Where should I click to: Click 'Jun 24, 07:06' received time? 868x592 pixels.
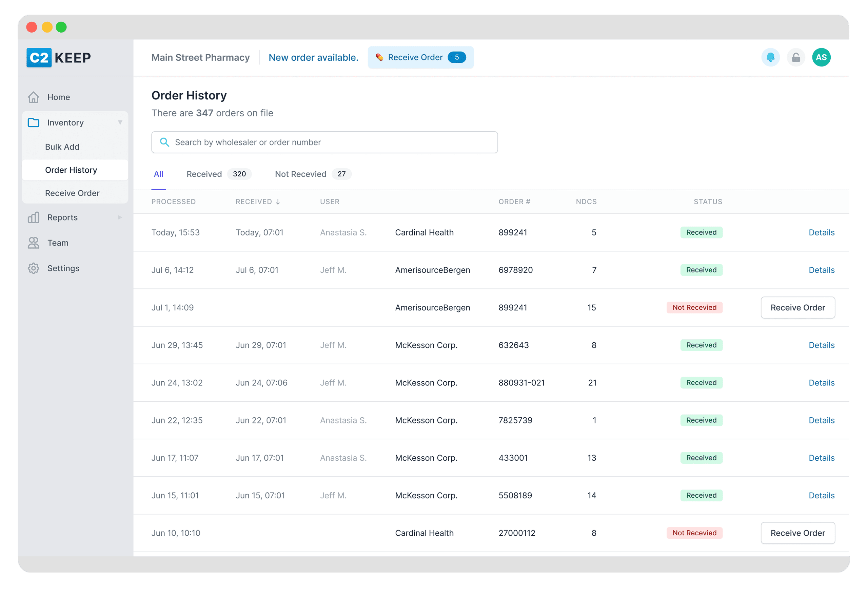[x=261, y=383]
